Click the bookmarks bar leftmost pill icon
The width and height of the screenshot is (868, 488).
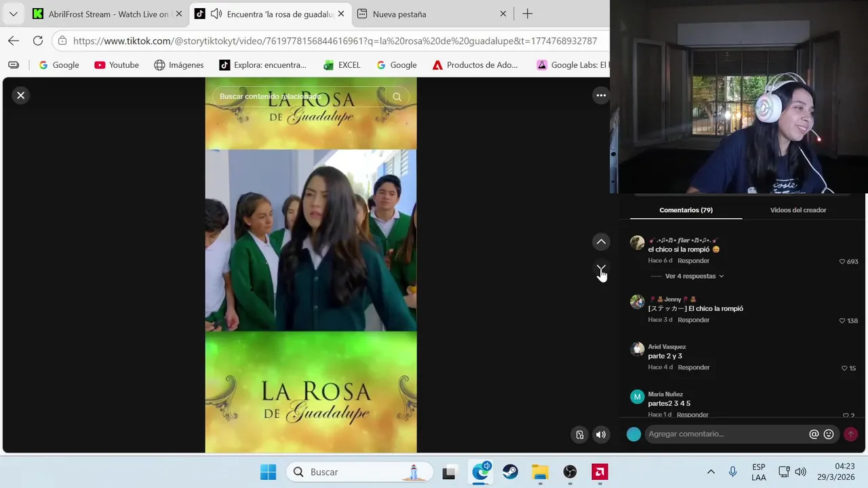coord(14,65)
